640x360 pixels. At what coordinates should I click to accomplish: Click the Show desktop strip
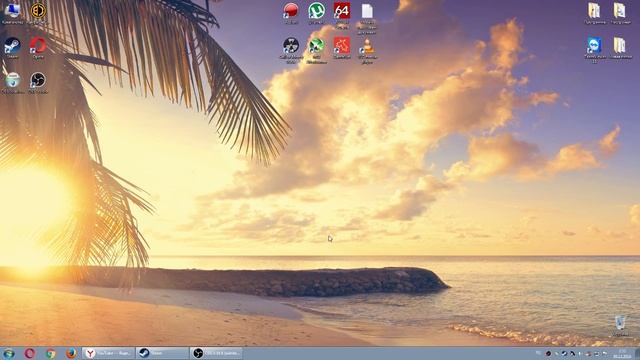(637, 353)
